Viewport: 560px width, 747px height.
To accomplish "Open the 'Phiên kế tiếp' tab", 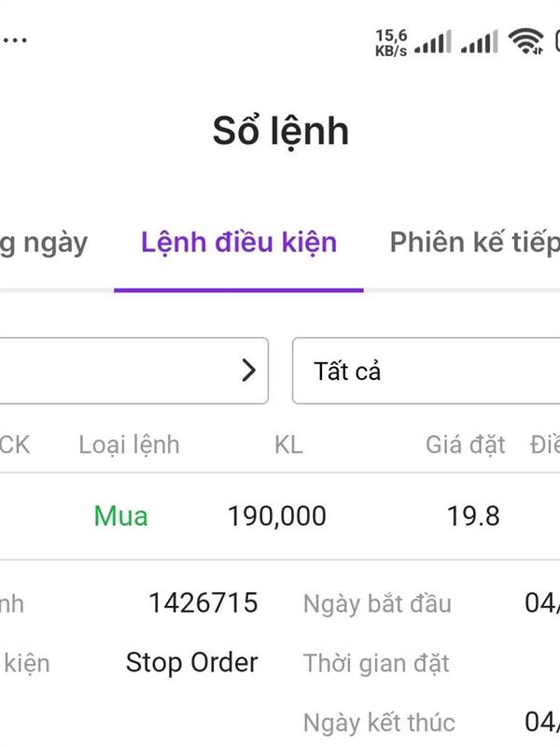I will [474, 243].
